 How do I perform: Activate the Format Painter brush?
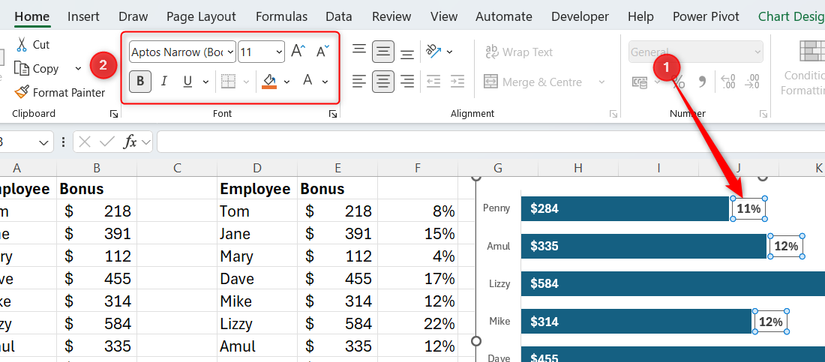(22, 93)
